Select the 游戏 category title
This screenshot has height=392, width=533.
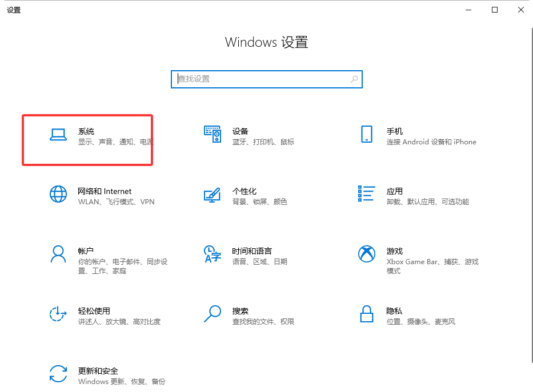(x=394, y=251)
